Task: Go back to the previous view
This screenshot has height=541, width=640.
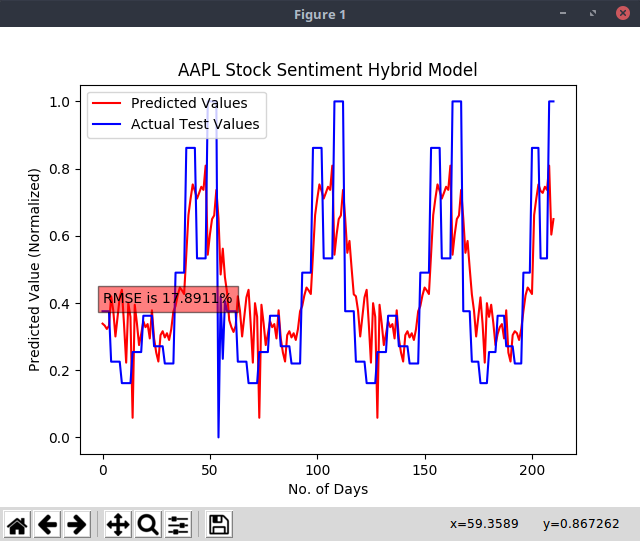Action: 47,524
